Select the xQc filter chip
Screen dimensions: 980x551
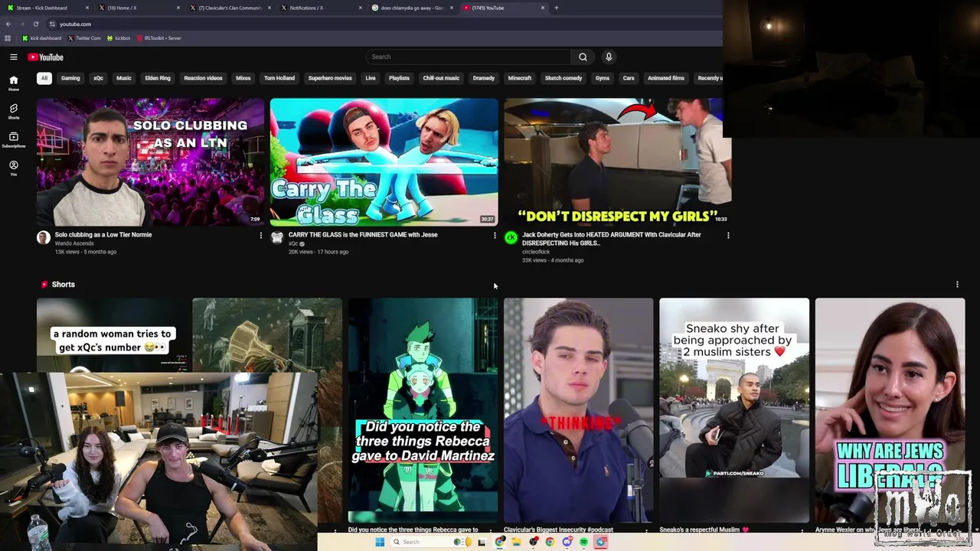[x=98, y=78]
